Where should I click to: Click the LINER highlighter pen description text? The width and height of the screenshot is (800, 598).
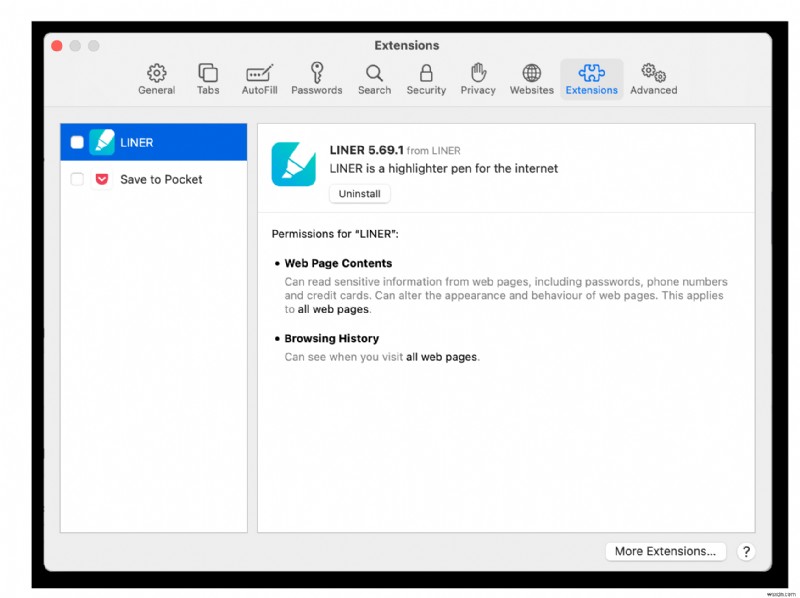(444, 169)
